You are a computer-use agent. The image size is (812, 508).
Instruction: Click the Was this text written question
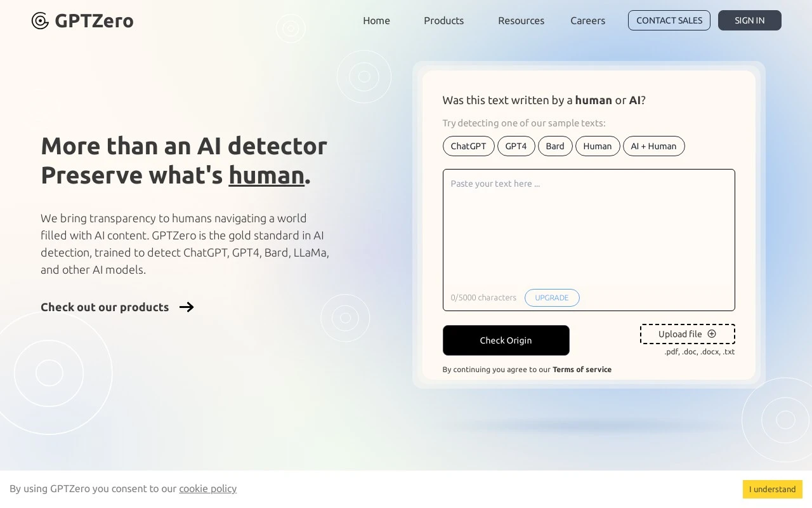(544, 100)
